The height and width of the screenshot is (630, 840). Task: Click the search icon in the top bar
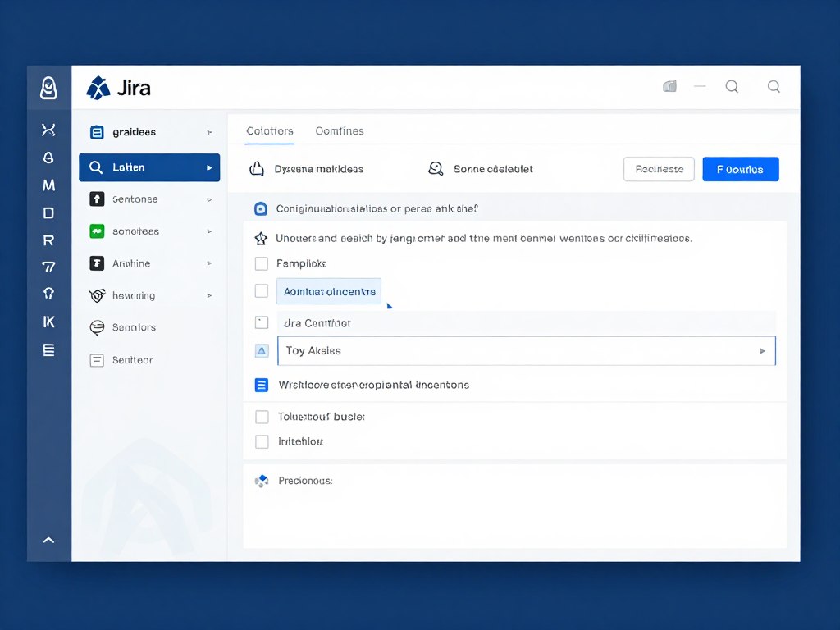point(731,86)
